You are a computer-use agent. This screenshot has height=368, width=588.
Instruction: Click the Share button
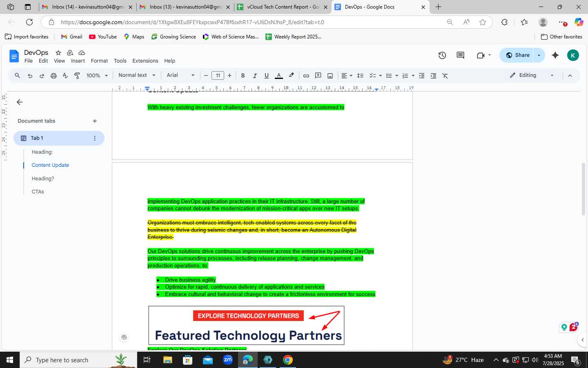517,55
